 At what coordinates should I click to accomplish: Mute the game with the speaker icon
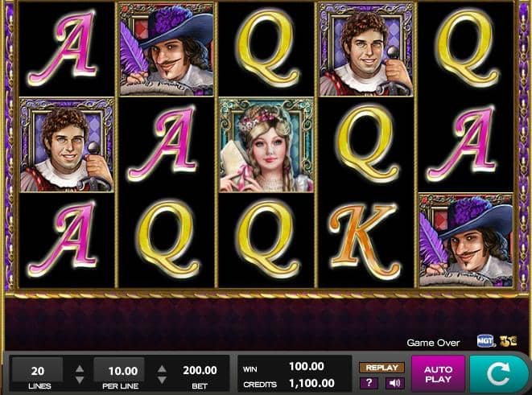pyautogui.click(x=394, y=383)
